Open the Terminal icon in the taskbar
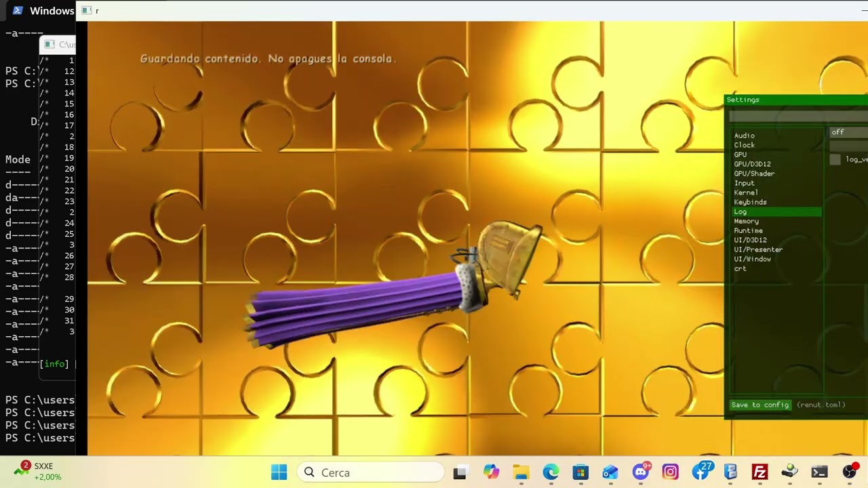 [819, 472]
